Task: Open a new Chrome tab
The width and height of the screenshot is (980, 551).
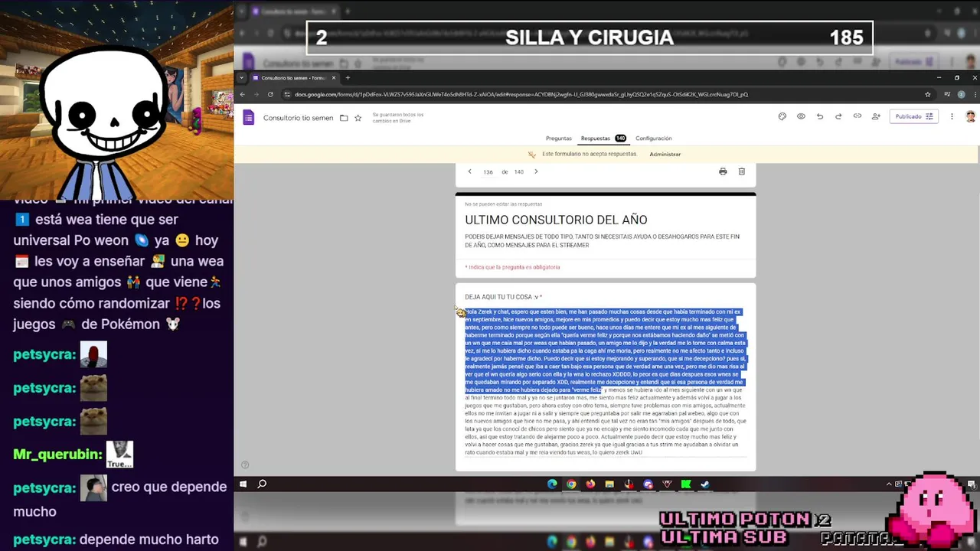Action: tap(348, 77)
